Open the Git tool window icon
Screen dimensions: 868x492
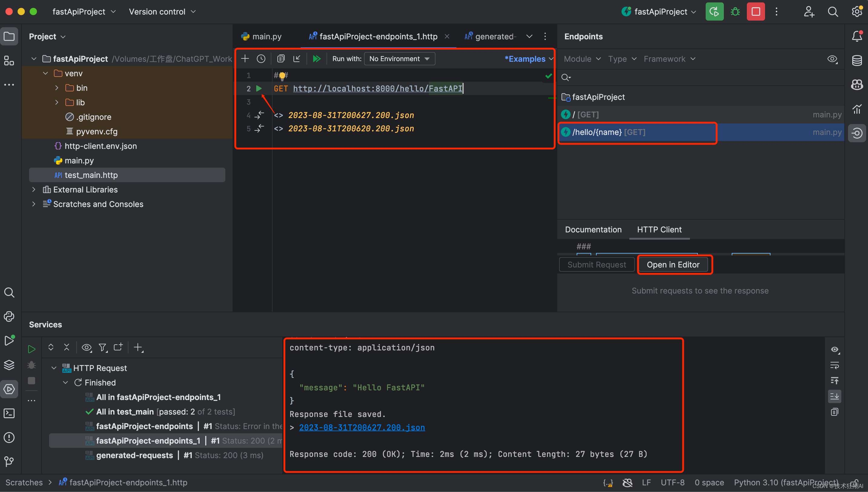coord(9,461)
